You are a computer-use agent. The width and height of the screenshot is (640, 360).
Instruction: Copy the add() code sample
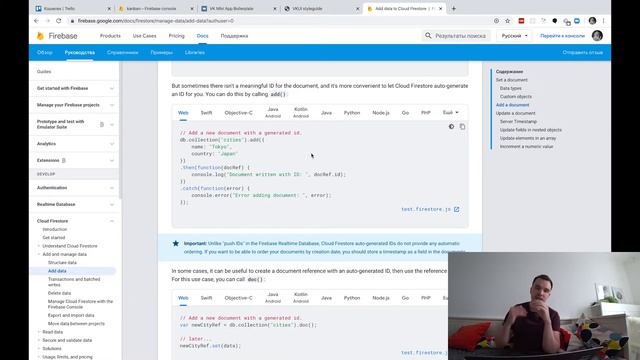pyautogui.click(x=462, y=127)
